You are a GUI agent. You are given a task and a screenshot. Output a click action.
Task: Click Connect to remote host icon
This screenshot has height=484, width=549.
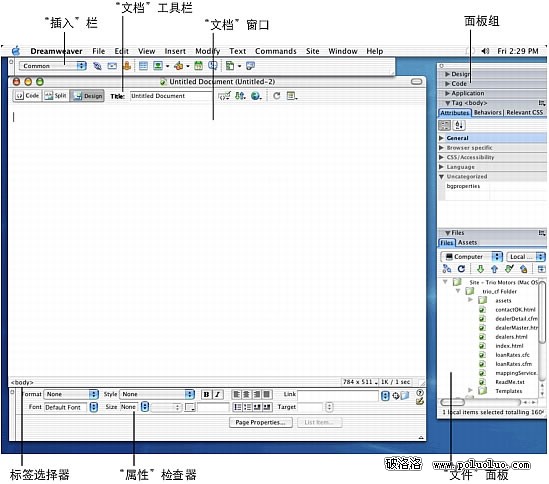(447, 269)
